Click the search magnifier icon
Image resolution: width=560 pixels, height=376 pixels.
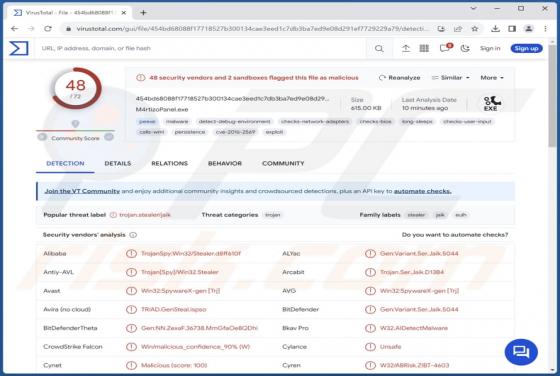(379, 48)
